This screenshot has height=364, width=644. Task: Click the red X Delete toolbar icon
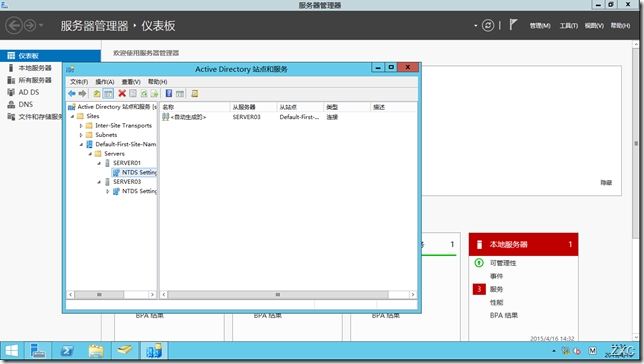[122, 94]
